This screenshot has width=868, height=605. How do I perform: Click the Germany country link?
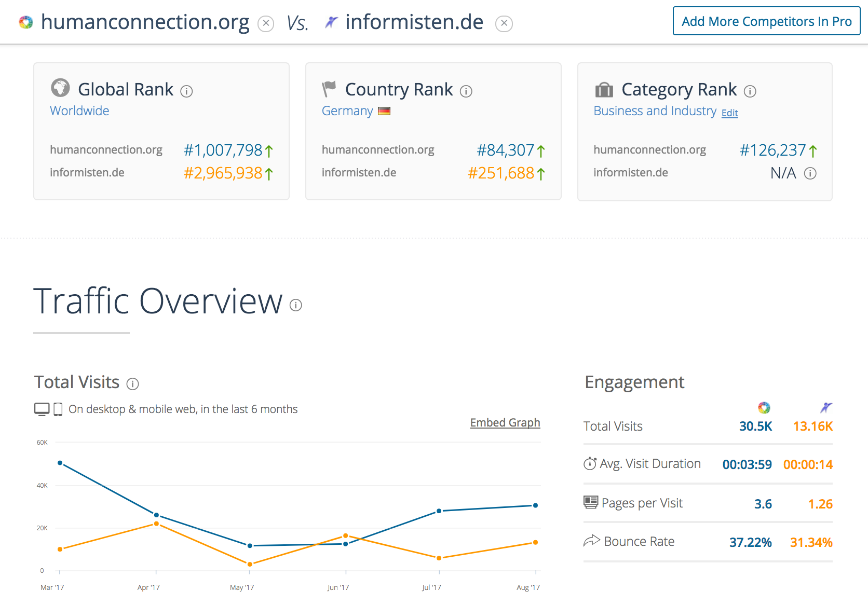(347, 111)
